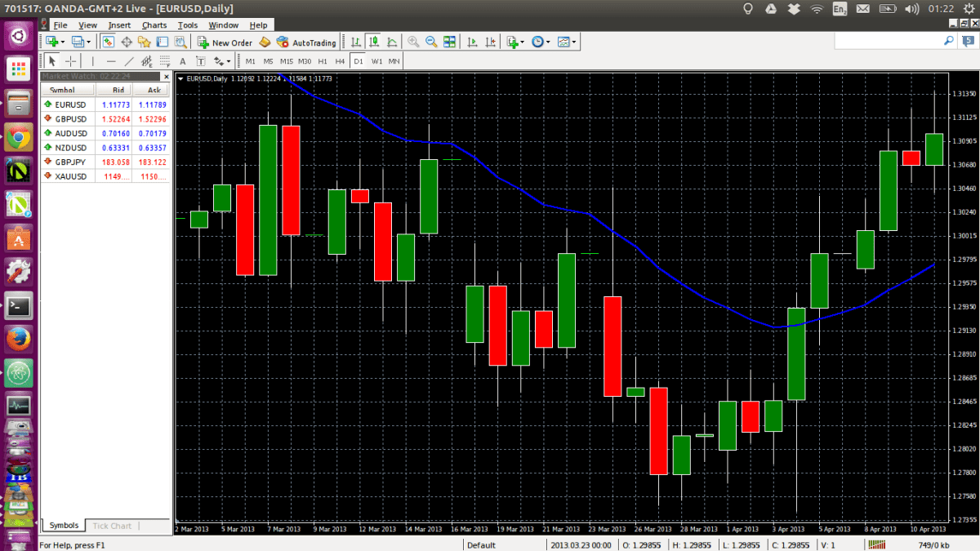The height and width of the screenshot is (551, 980).
Task: Open the Charts menu
Action: point(154,24)
